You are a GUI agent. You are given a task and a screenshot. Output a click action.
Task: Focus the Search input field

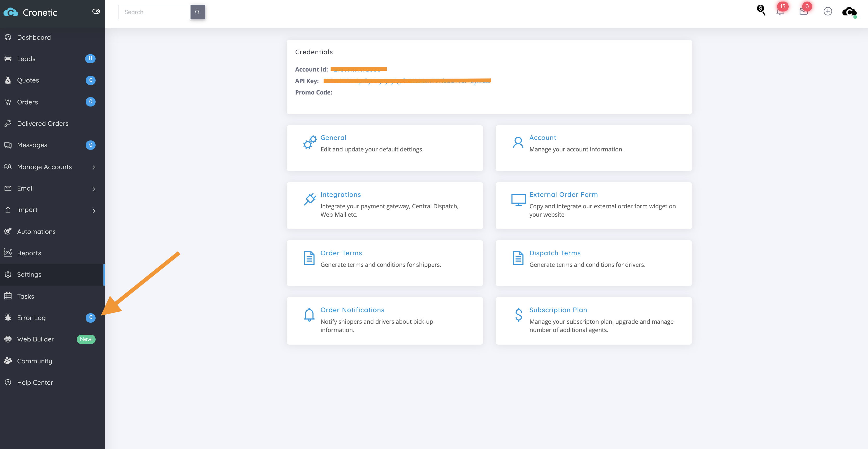(155, 12)
